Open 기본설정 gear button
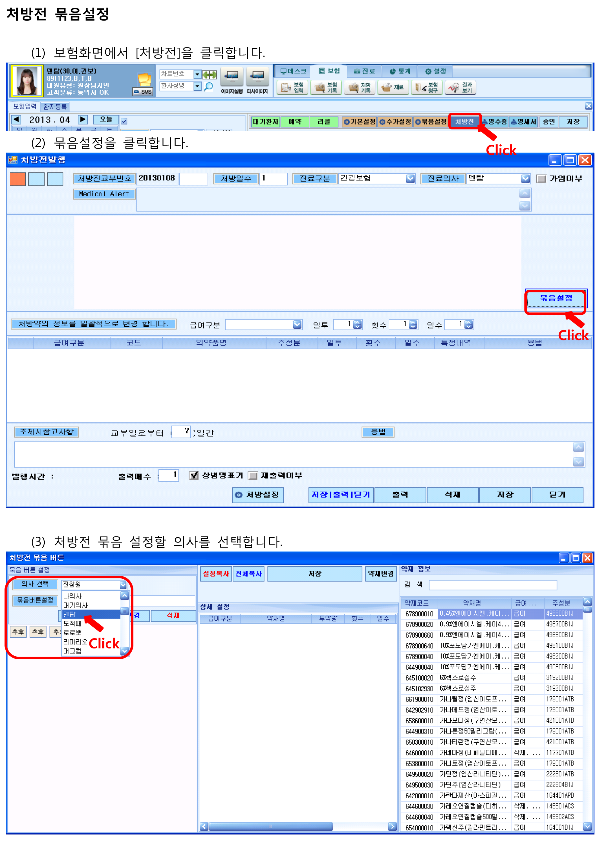This screenshot has height=846, width=616. 359,122
